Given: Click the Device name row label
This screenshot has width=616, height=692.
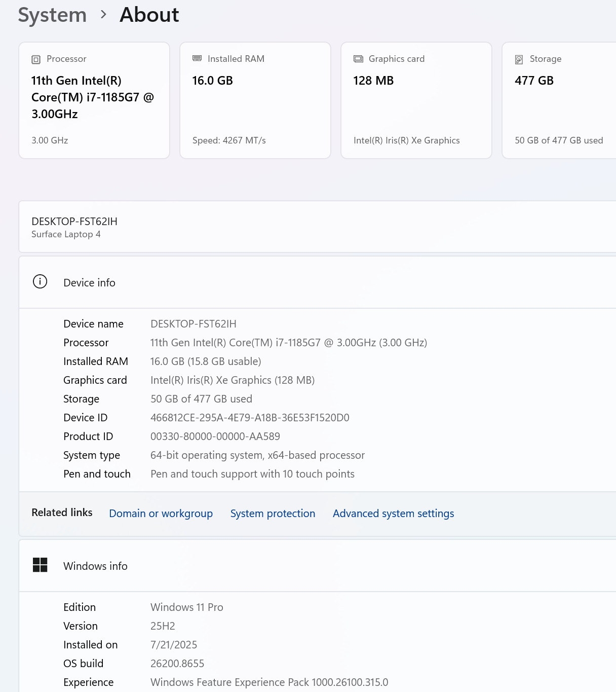Looking at the screenshot, I should click(93, 324).
